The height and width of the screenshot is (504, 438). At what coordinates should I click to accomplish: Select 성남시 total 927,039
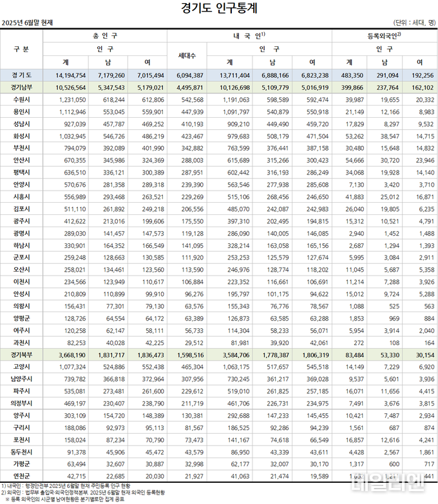(75, 124)
